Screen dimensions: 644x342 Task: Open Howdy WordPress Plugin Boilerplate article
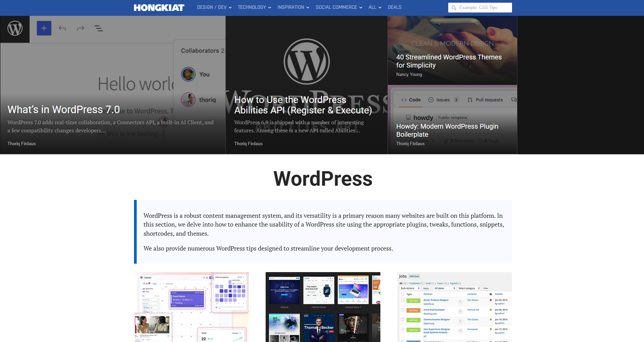(447, 130)
